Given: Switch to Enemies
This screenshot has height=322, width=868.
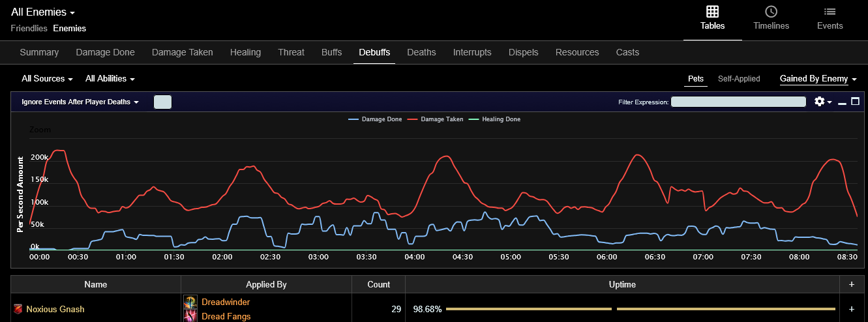Looking at the screenshot, I should coord(69,29).
